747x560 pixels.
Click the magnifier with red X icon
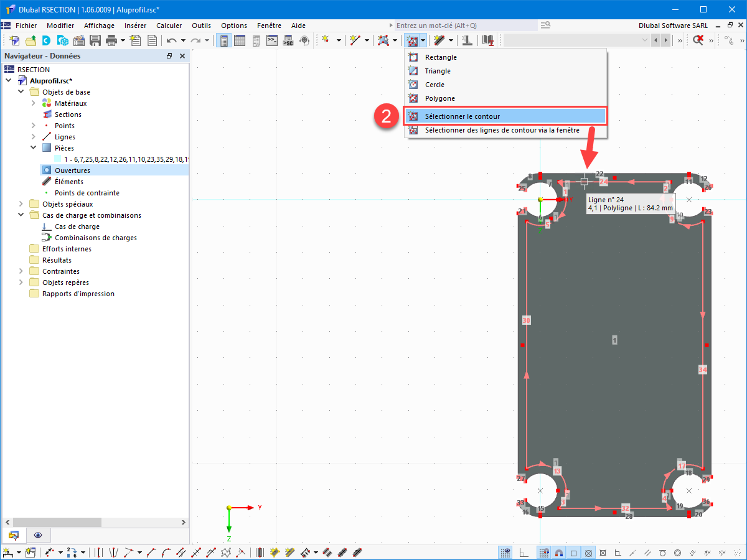[x=698, y=40]
